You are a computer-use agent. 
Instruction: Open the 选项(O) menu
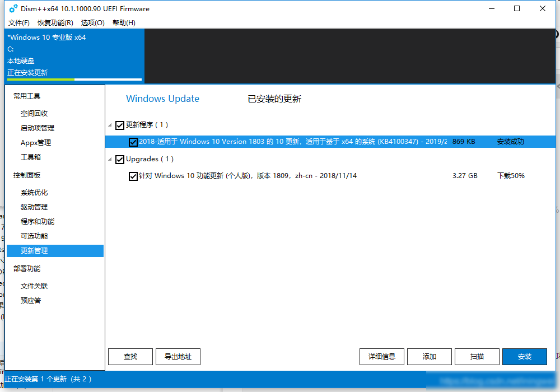[x=93, y=23]
